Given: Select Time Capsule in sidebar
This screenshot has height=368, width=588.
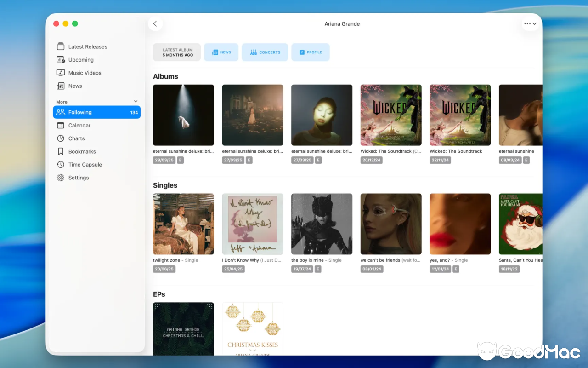Looking at the screenshot, I should (x=97, y=165).
